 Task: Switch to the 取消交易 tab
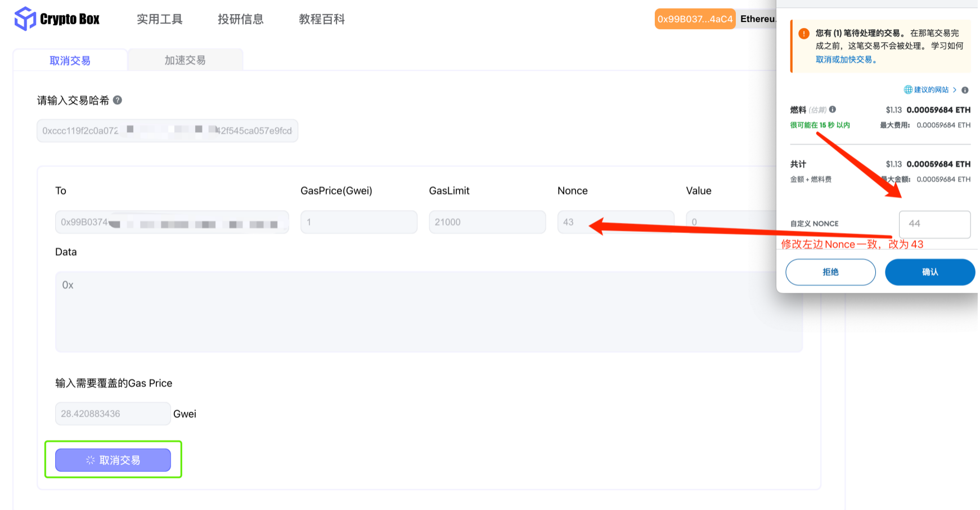tap(70, 60)
